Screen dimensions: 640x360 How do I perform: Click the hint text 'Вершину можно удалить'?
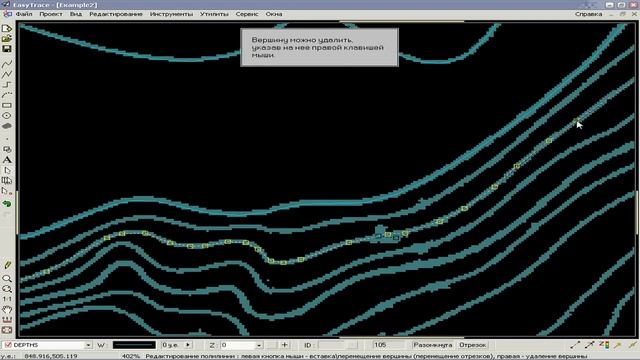click(x=302, y=40)
